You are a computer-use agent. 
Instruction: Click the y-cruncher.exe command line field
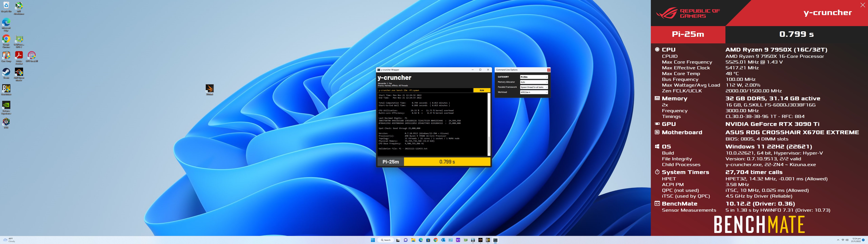(x=425, y=90)
